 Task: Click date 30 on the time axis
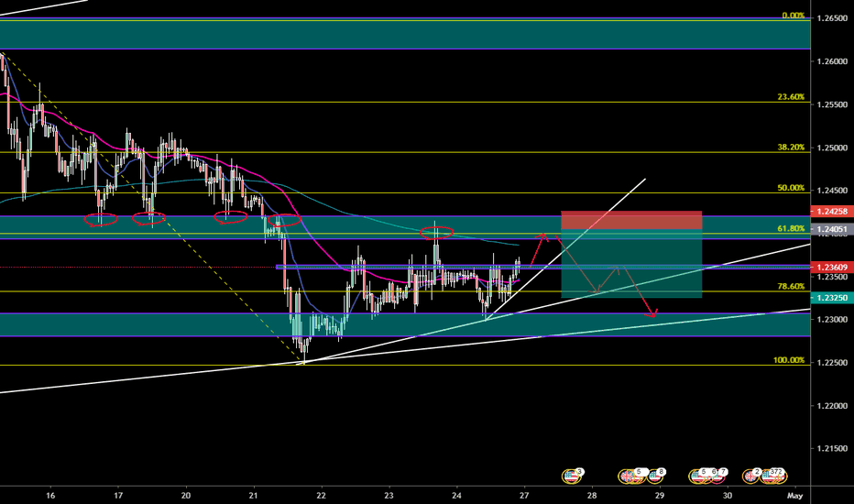[728, 495]
